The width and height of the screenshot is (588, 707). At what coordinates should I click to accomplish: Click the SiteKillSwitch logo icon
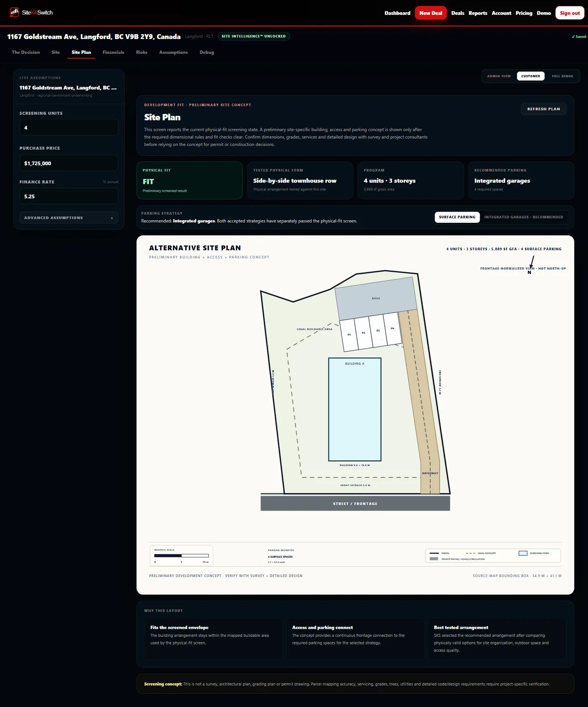[x=15, y=12]
